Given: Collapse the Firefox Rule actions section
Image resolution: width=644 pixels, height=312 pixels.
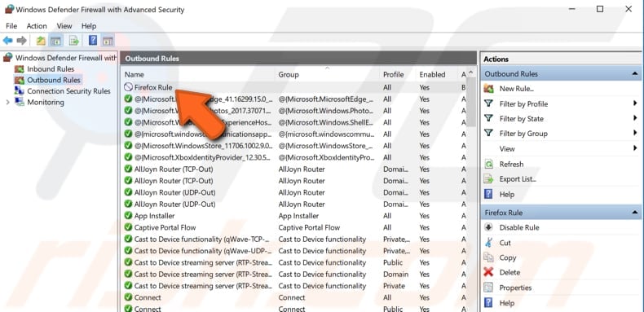Looking at the screenshot, I should point(635,213).
